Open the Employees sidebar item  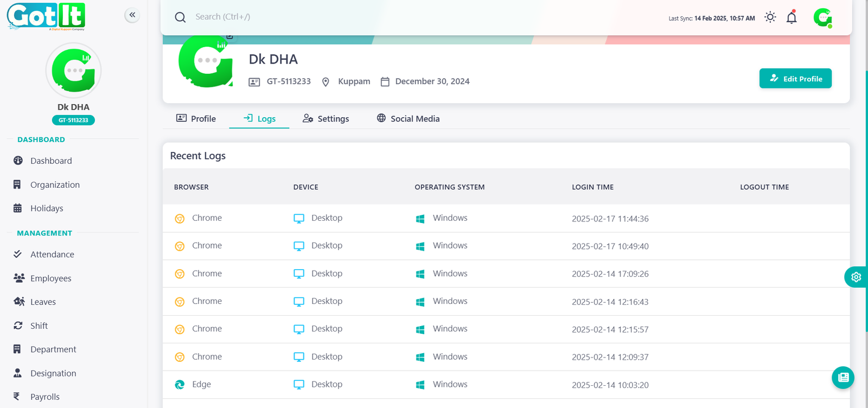click(50, 278)
